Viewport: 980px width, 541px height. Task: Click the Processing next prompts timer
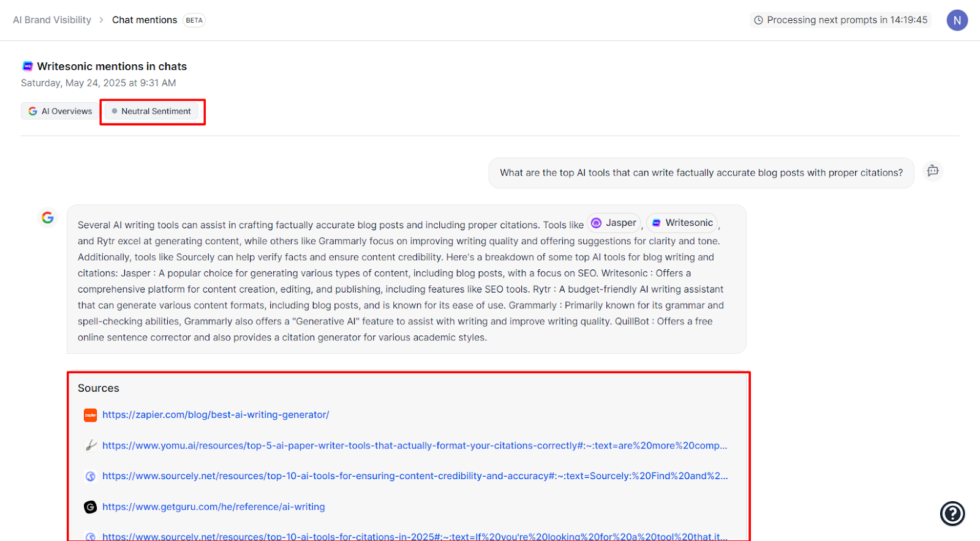[x=841, y=20]
